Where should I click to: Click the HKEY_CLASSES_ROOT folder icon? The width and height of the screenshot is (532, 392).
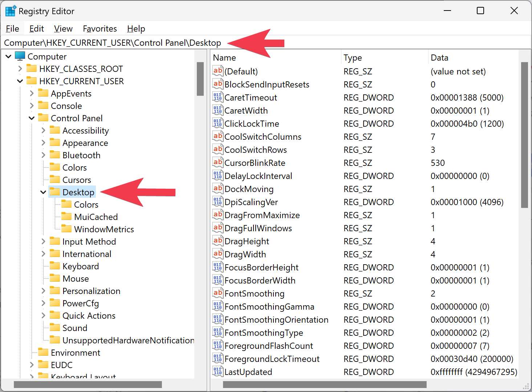(x=32, y=68)
